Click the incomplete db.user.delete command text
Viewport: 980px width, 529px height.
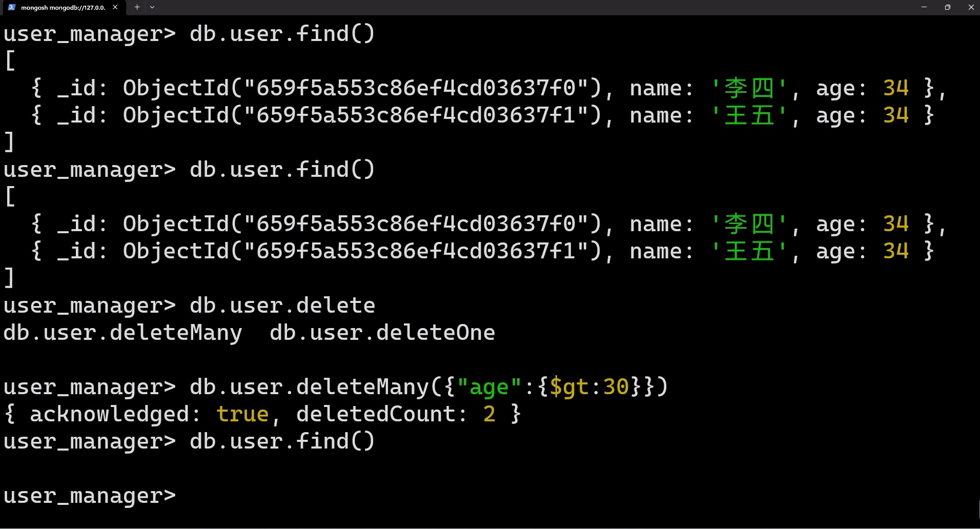point(282,306)
